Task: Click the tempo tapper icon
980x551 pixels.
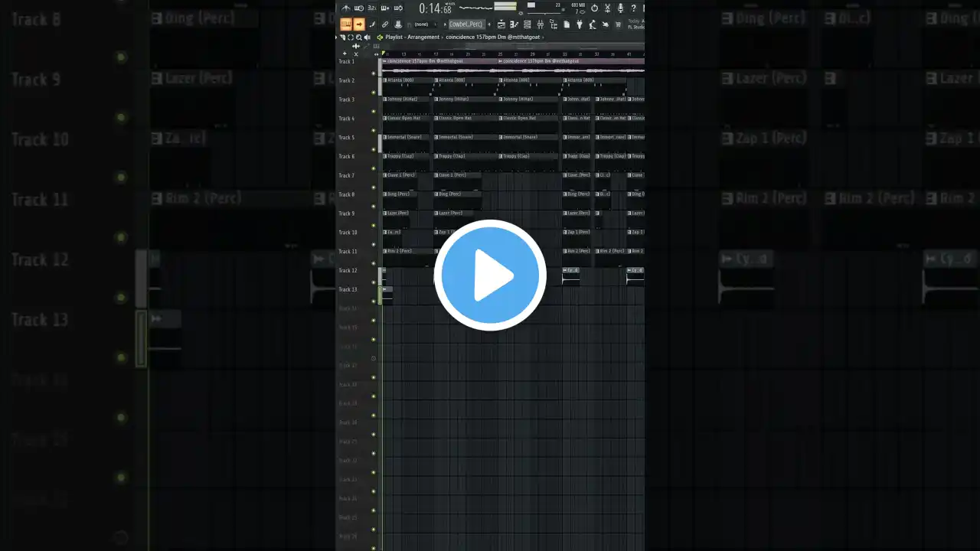Action: [x=593, y=24]
